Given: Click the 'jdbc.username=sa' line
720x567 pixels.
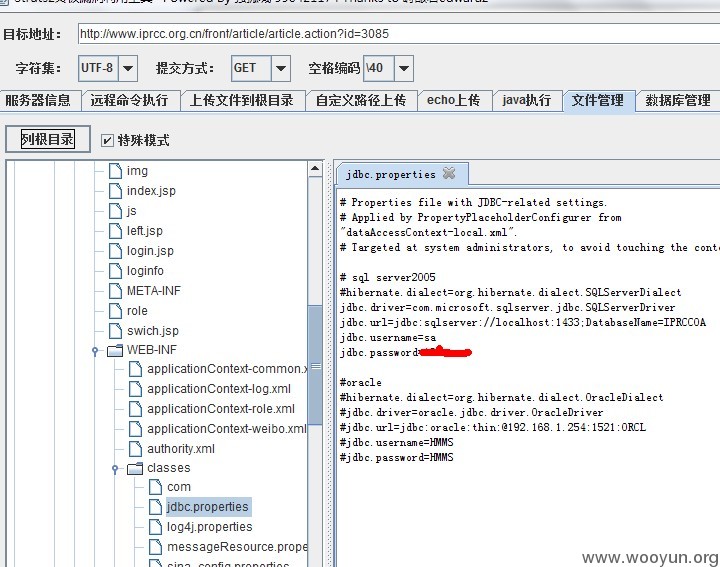Looking at the screenshot, I should (x=388, y=337).
